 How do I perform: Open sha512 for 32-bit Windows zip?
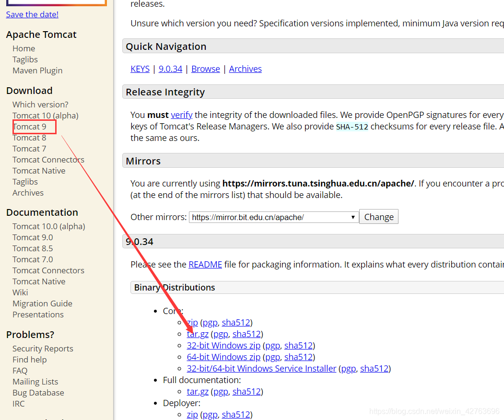click(299, 346)
